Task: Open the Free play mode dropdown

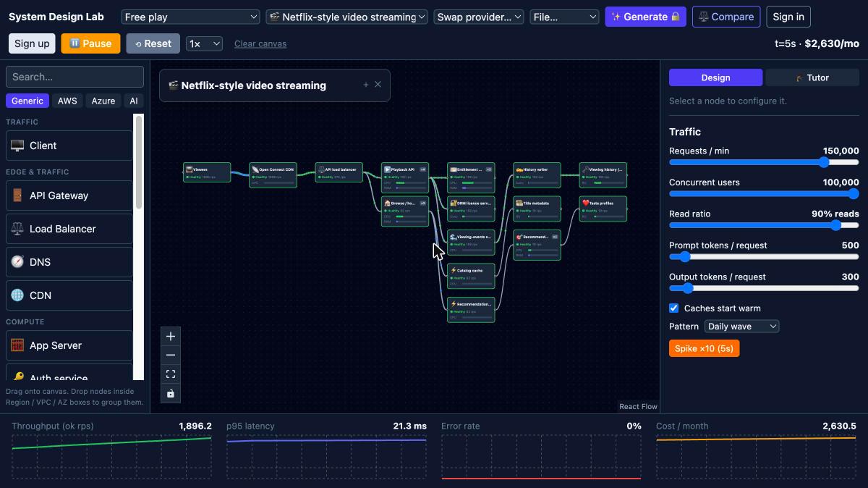Action: tap(190, 17)
